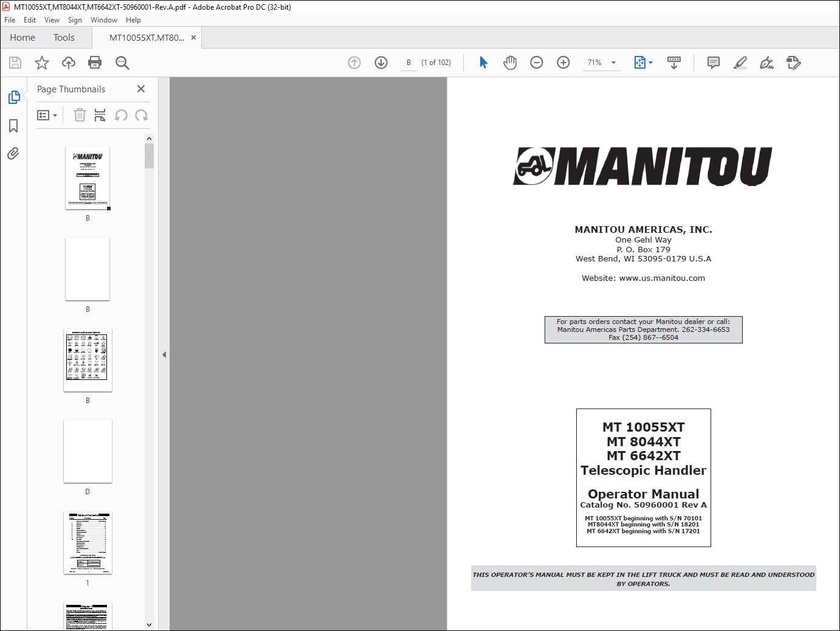Select the MT10055XT,MT80... document tab
This screenshot has width=840, height=631.
[146, 38]
